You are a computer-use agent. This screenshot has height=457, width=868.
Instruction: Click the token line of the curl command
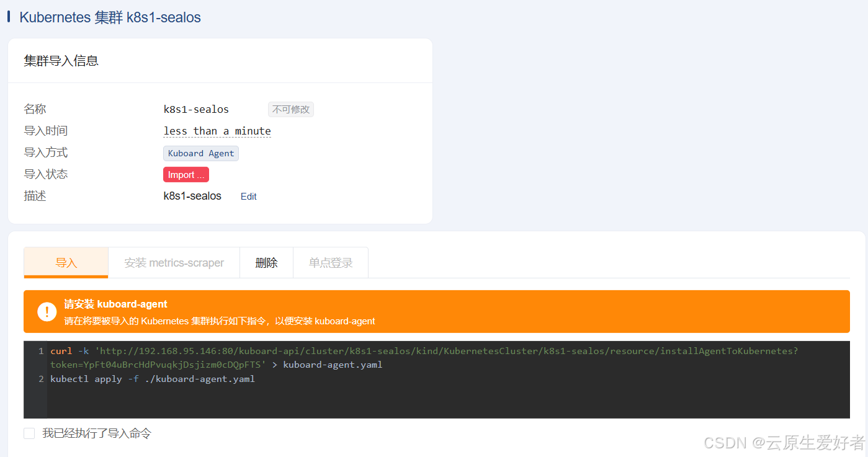217,365
